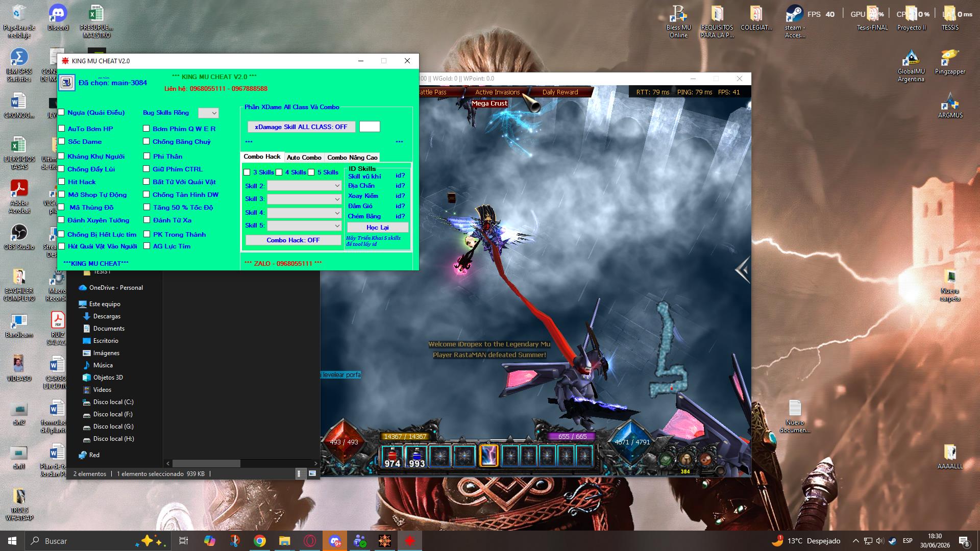Click the brown mushroom round game icon
The height and width of the screenshot is (551, 980).
tap(685, 459)
